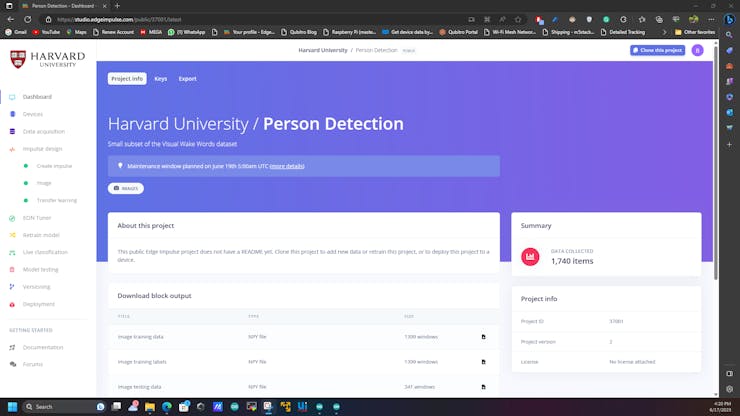Open Versioning page
740x416 pixels.
tap(36, 287)
